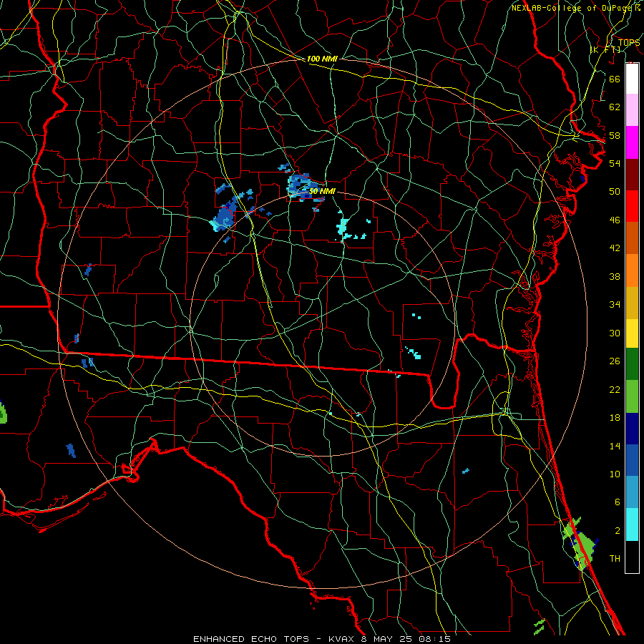Click the '30' scale value
Viewport: 644px width, 644px height.
click(615, 333)
